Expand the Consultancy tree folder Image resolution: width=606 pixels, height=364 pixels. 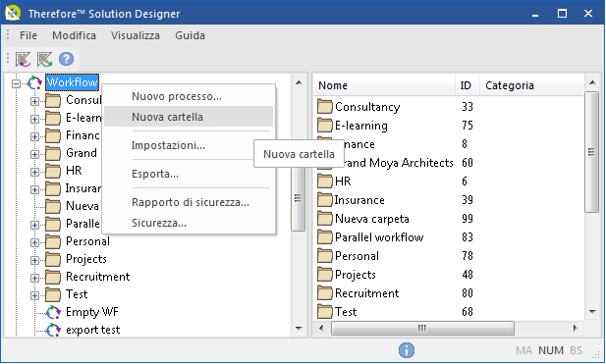34,101
